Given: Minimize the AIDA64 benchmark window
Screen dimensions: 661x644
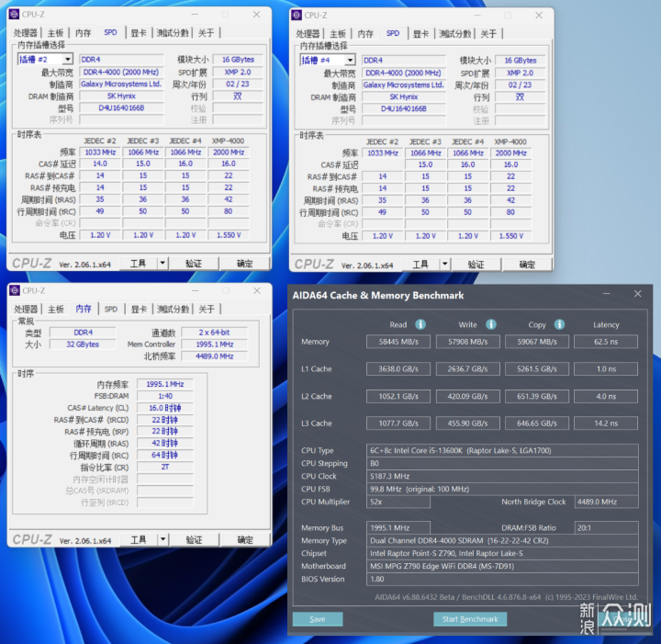Looking at the screenshot, I should coord(607,294).
